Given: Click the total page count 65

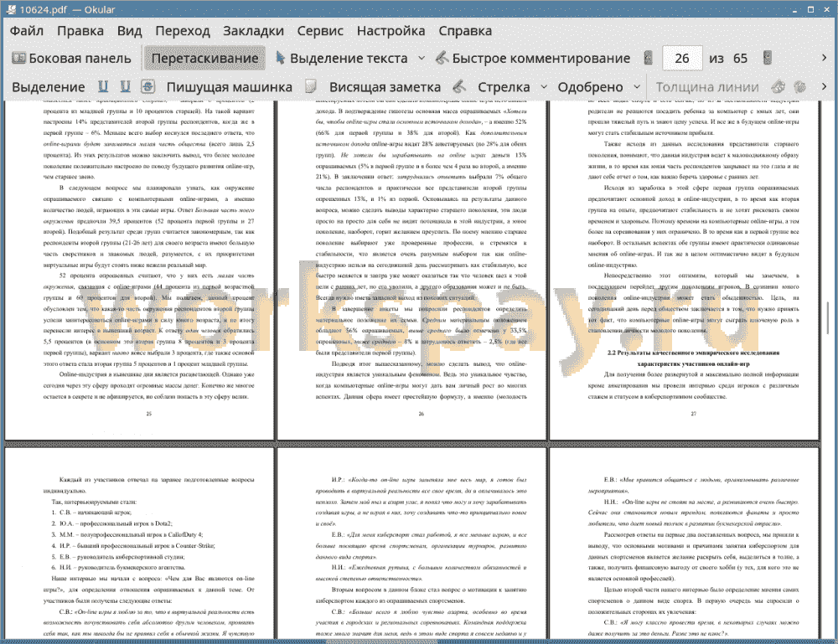Looking at the screenshot, I should pos(740,59).
